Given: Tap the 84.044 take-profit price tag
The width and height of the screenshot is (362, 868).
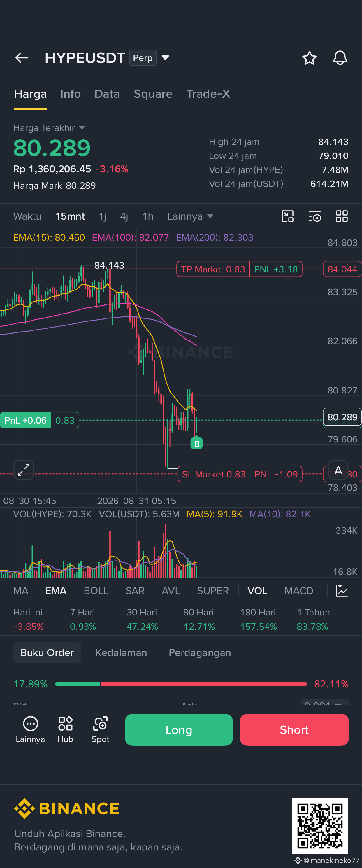Looking at the screenshot, I should point(342,269).
